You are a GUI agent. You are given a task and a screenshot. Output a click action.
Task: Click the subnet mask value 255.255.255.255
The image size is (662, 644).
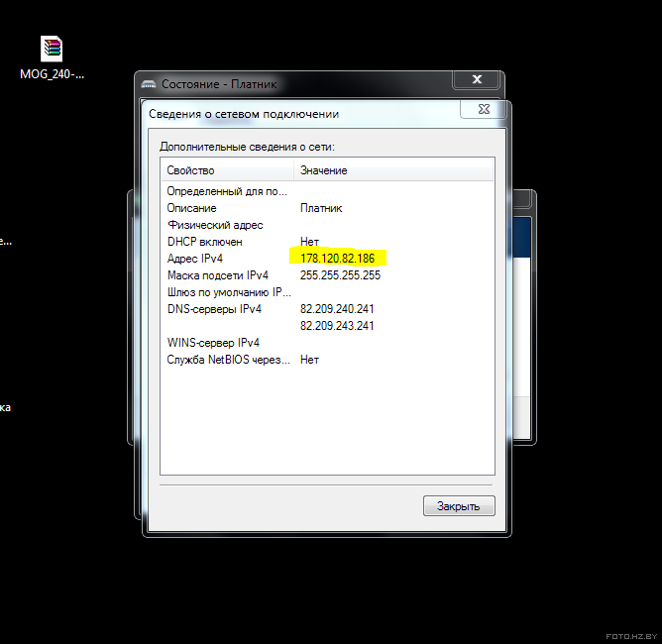(x=340, y=275)
